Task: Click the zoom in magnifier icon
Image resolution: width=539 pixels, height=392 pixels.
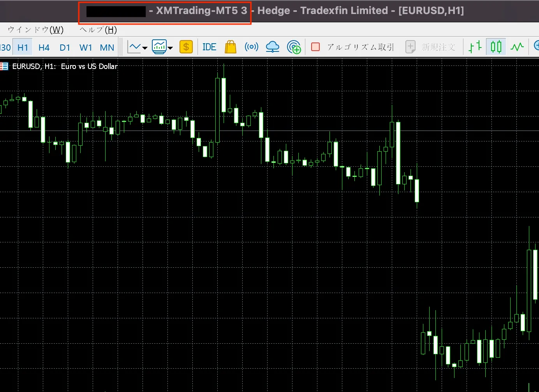Action: [536, 46]
